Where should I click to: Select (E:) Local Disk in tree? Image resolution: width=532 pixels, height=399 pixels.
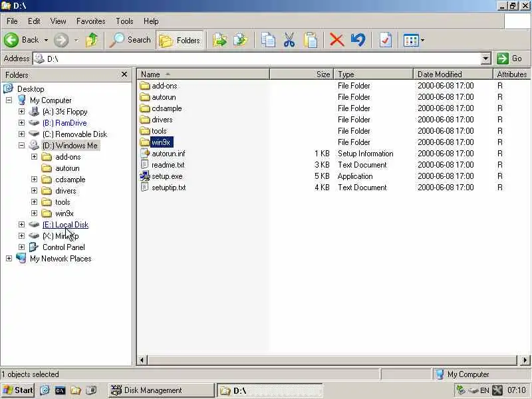pyautogui.click(x=65, y=225)
